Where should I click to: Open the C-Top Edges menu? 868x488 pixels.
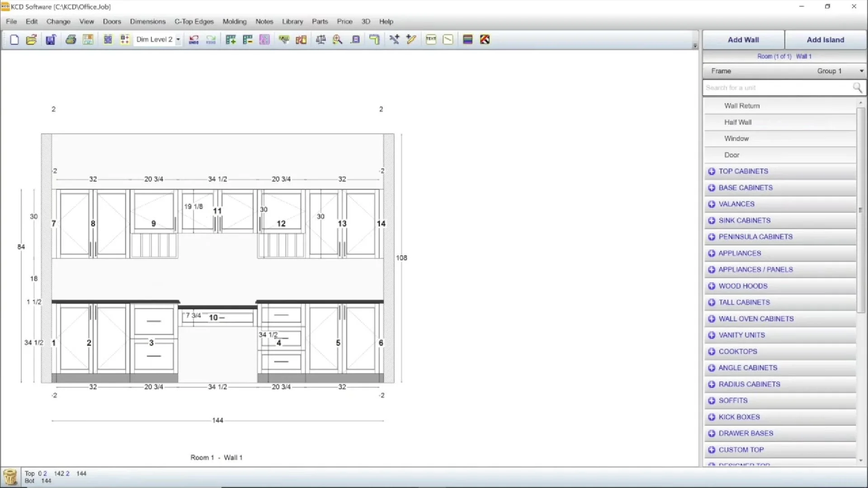(194, 21)
